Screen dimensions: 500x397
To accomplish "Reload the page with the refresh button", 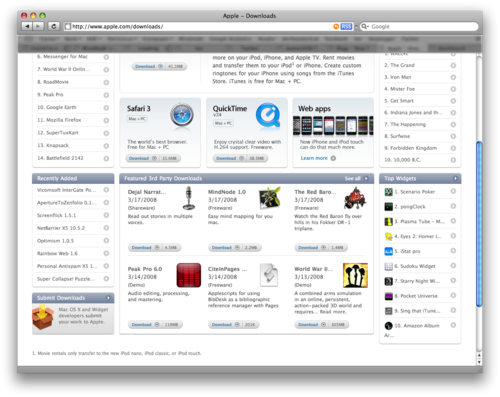I will pos(54,26).
